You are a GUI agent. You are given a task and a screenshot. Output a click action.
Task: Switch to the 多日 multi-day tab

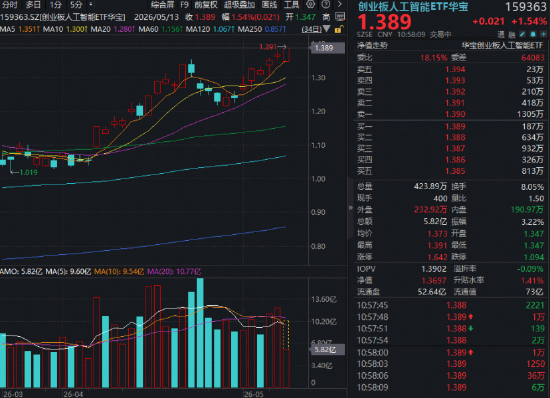(33, 5)
